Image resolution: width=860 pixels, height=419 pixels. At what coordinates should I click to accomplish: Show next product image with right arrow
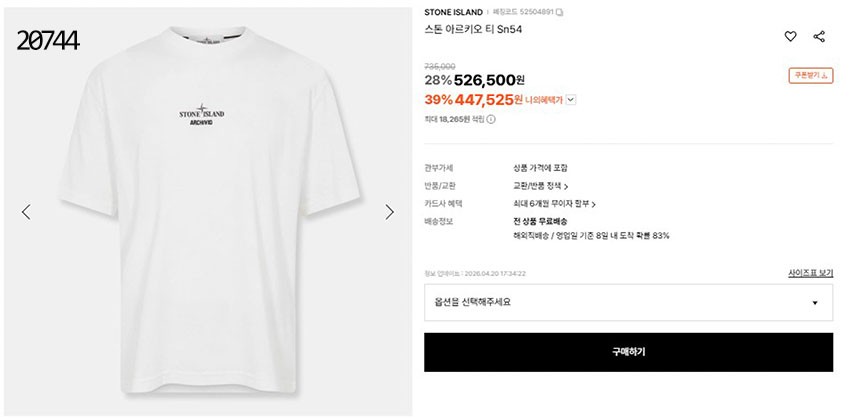pos(390,212)
